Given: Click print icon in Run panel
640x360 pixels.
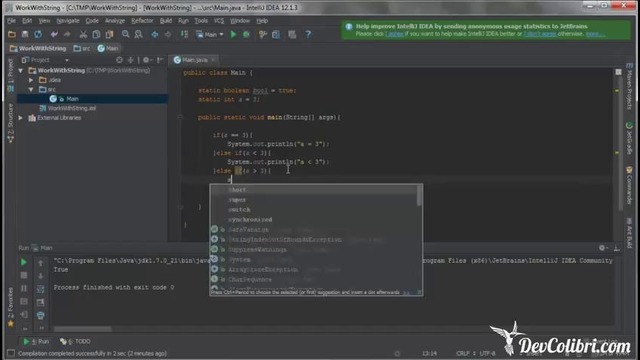Looking at the screenshot, I should [x=40, y=315].
